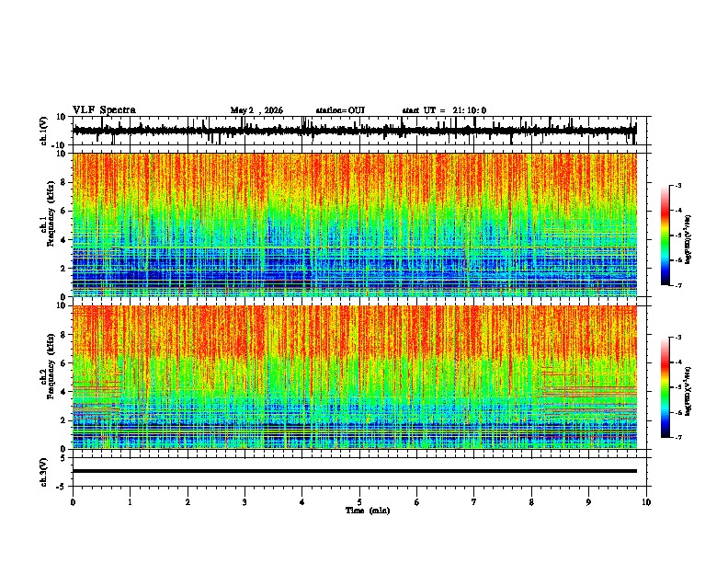Click the 5 minute tick on time axis

359,502
